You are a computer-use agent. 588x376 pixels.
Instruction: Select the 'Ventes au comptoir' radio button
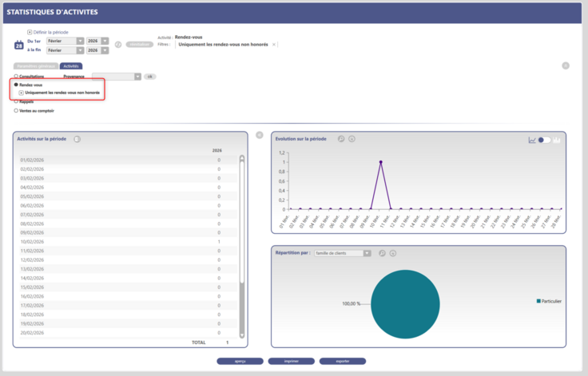[16, 110]
